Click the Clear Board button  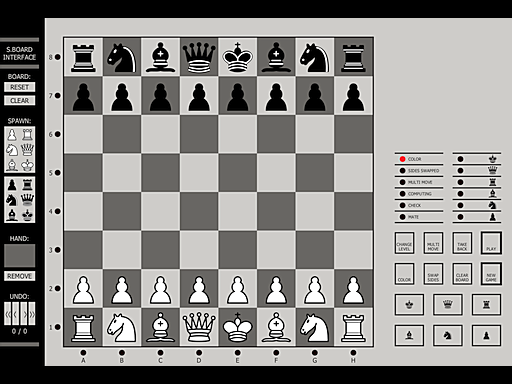click(x=462, y=274)
